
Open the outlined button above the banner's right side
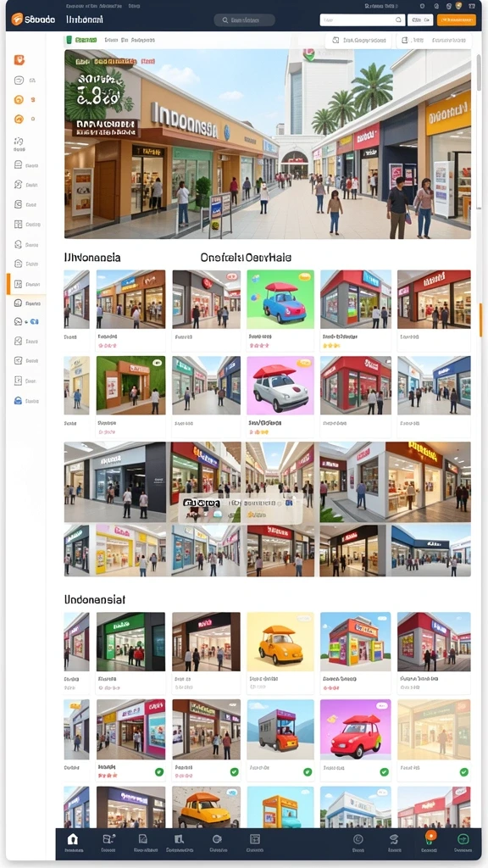358,41
